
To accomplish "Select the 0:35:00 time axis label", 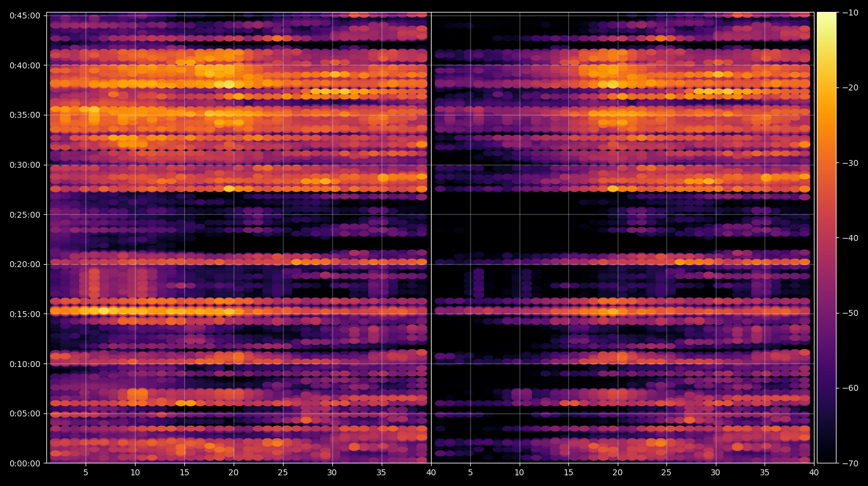I will [x=25, y=115].
